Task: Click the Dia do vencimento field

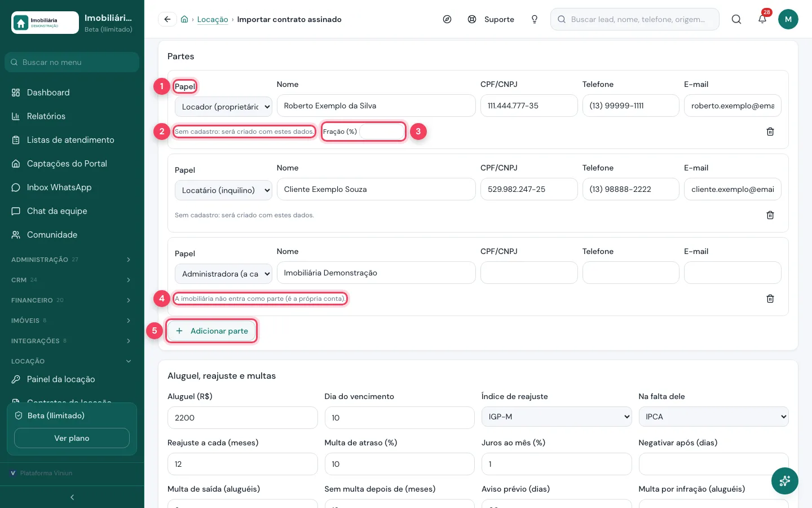Action: point(399,418)
